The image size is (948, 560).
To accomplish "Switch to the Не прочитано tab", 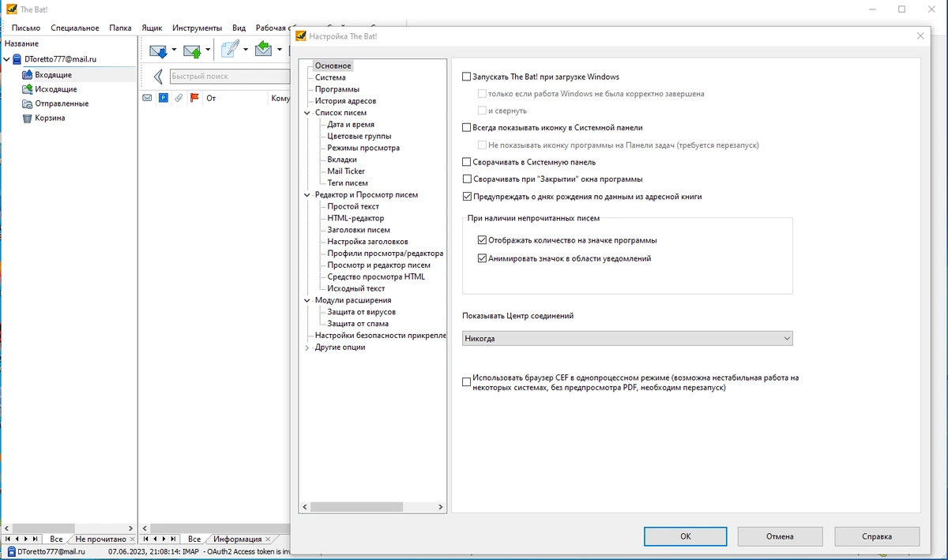I will (100, 539).
